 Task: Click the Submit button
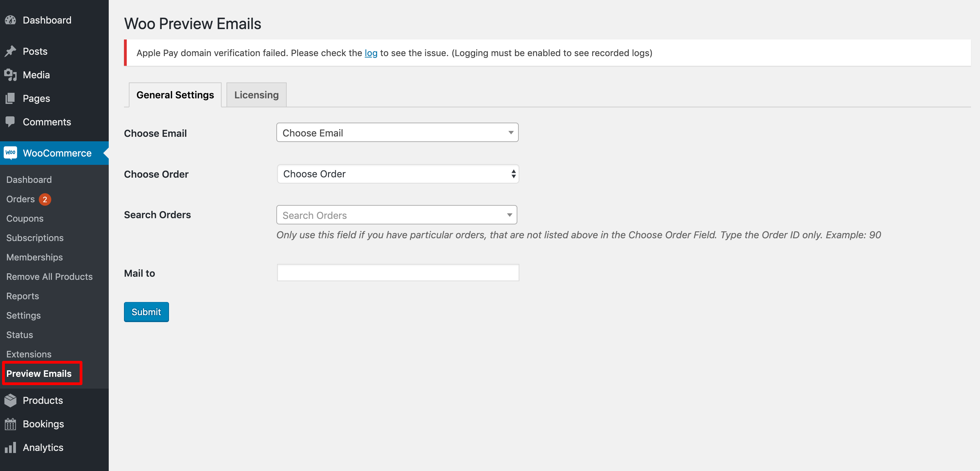pyautogui.click(x=146, y=312)
